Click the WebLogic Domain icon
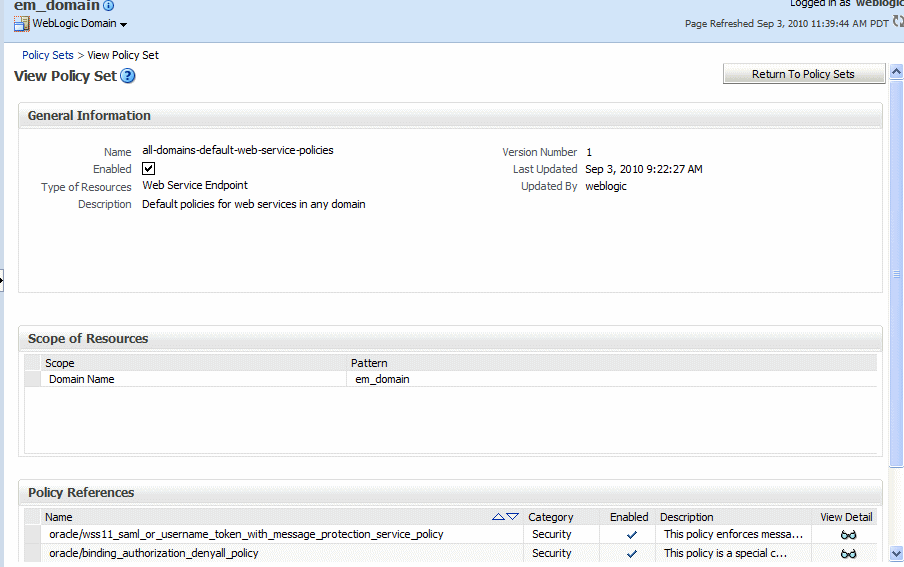 (21, 24)
